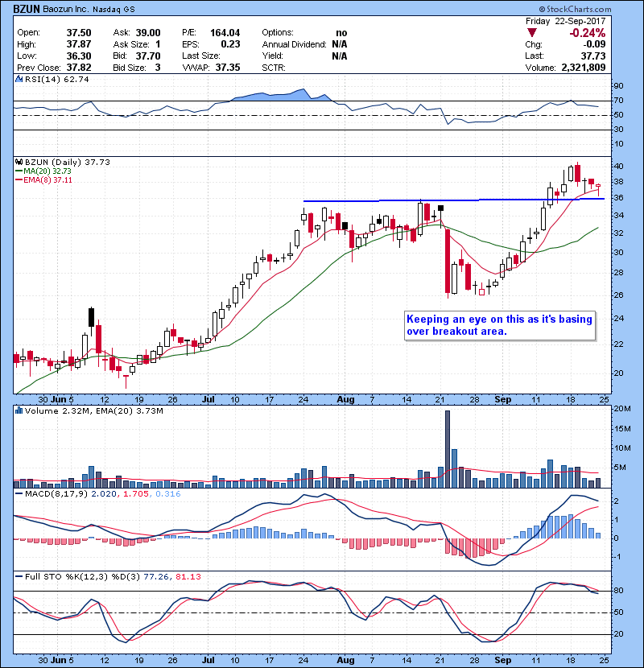Click the Annual Dividend label
The height and width of the screenshot is (668, 644).
tap(294, 44)
